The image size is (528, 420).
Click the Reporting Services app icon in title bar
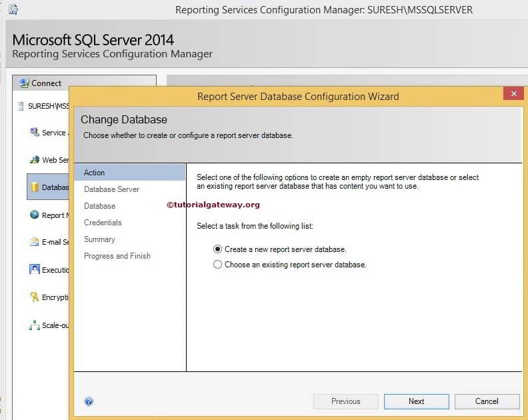[13, 9]
